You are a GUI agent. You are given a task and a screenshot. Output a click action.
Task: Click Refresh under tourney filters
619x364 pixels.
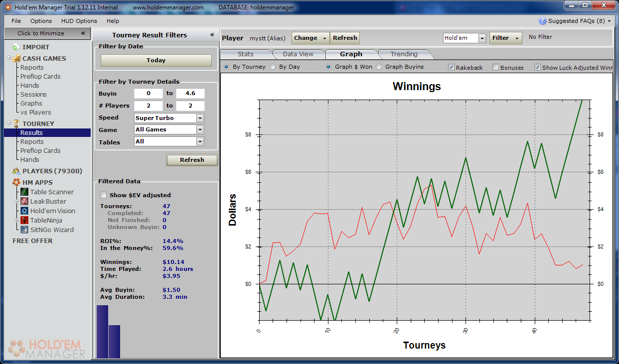[192, 160]
